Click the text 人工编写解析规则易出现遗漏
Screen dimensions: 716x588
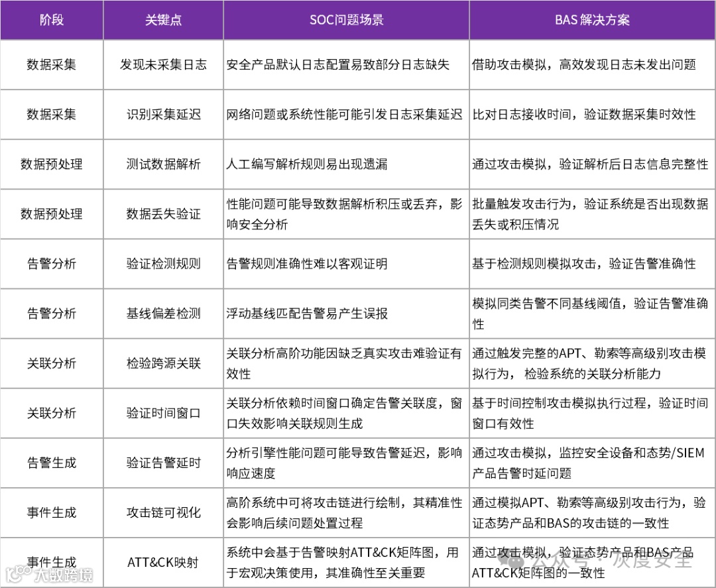(x=307, y=164)
